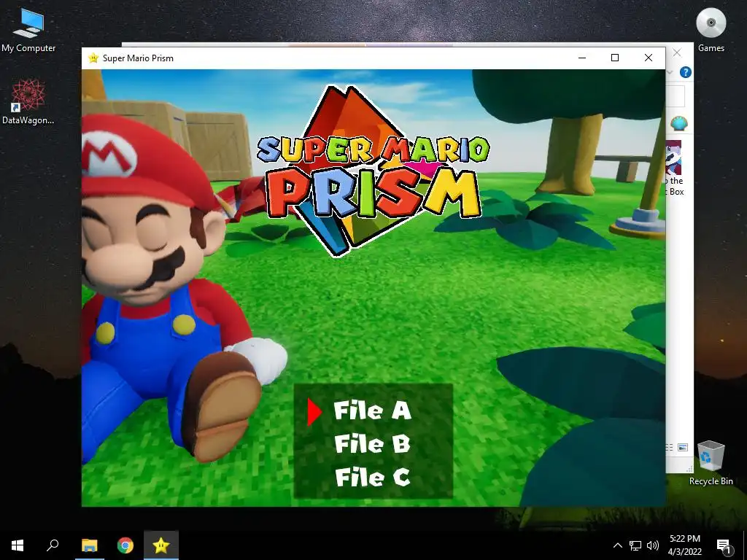The width and height of the screenshot is (747, 560).
Task: Select File A save slot
Action: [372, 411]
